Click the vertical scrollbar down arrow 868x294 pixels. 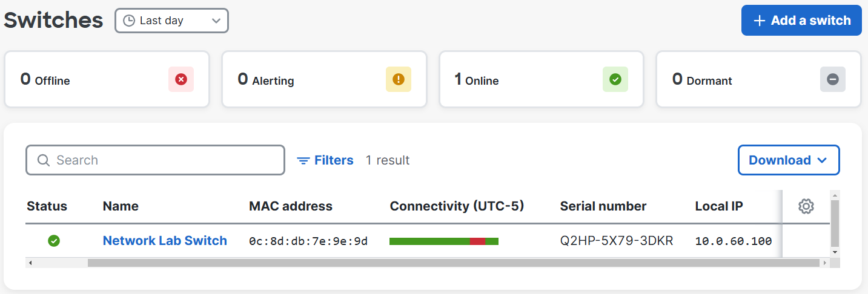pos(835,252)
